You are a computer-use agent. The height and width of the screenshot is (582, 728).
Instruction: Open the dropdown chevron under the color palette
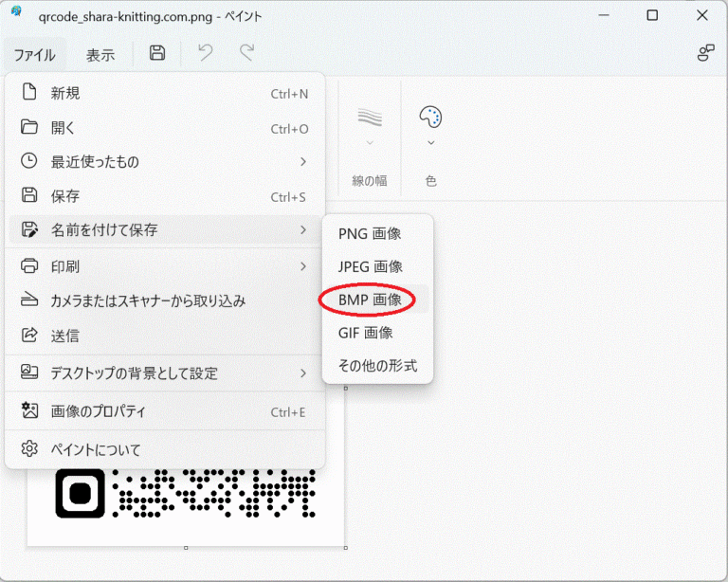(430, 143)
